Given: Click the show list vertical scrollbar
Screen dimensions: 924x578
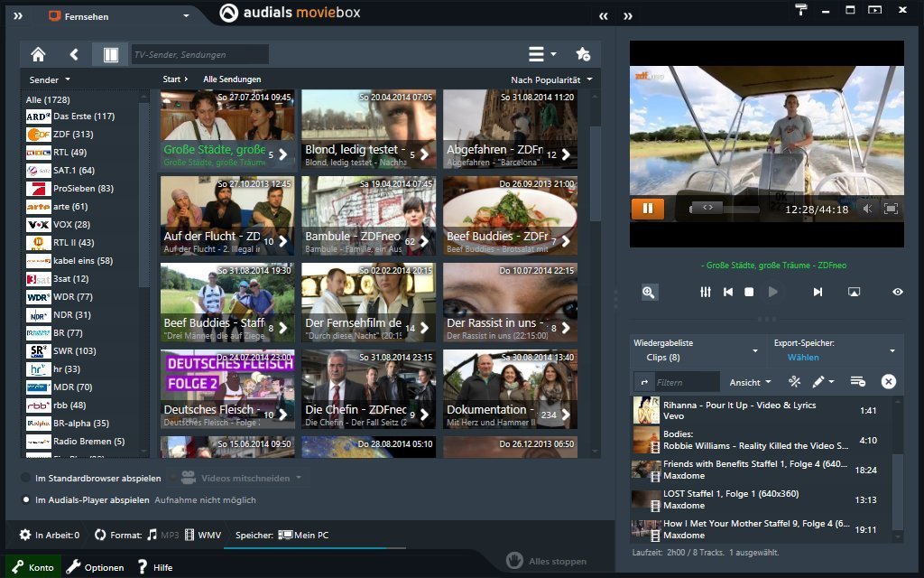Looking at the screenshot, I should 595,174.
